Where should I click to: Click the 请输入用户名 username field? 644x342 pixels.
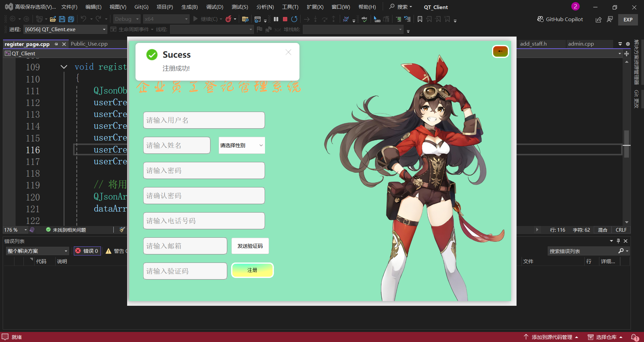204,120
